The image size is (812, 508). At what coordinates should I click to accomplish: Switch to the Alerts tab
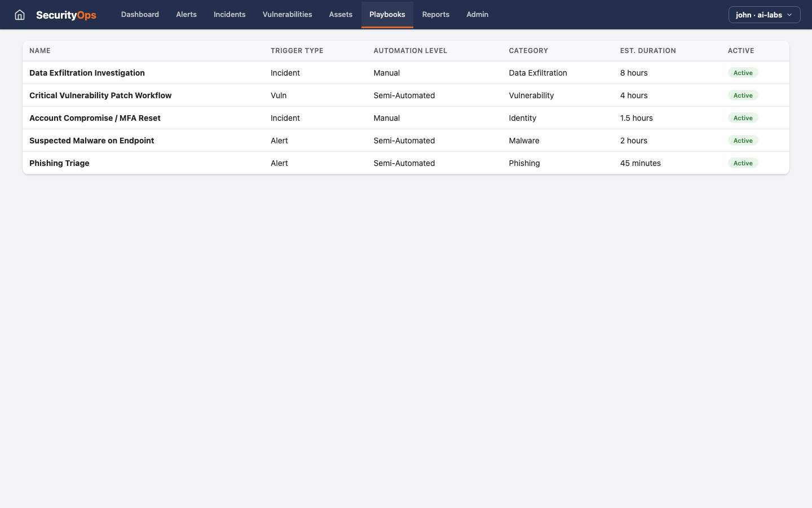186,15
